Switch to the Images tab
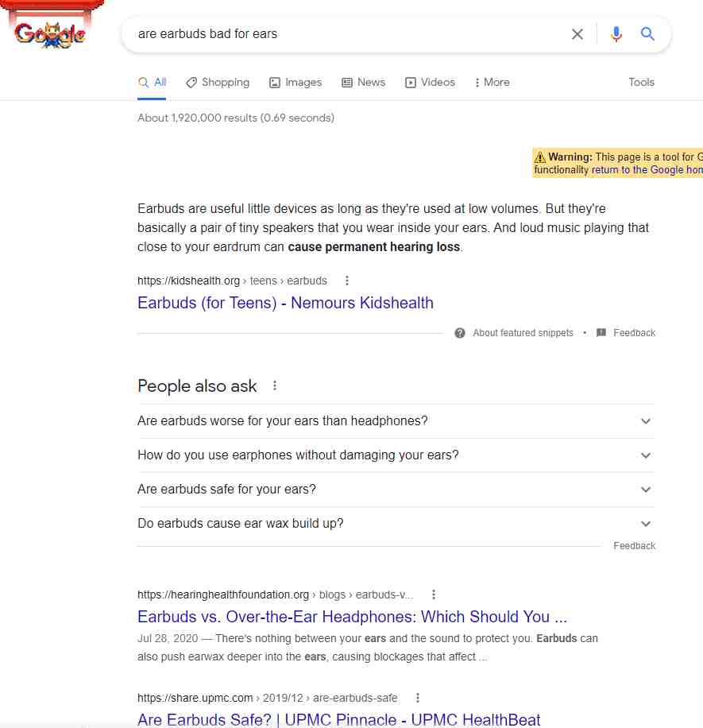 point(295,83)
